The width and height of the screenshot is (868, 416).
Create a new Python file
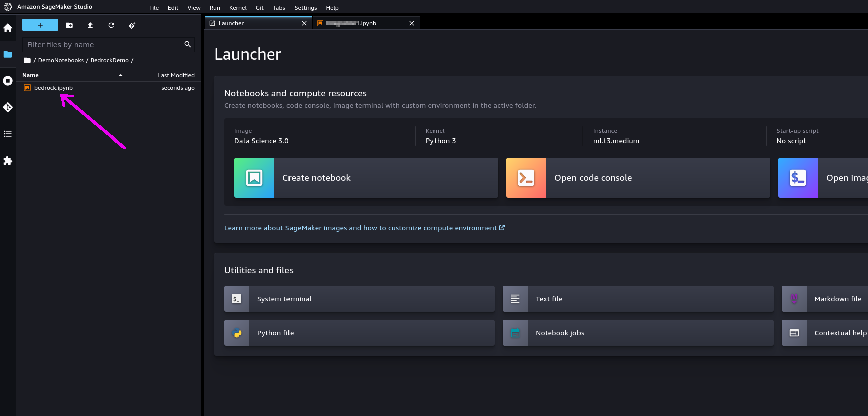pos(359,333)
